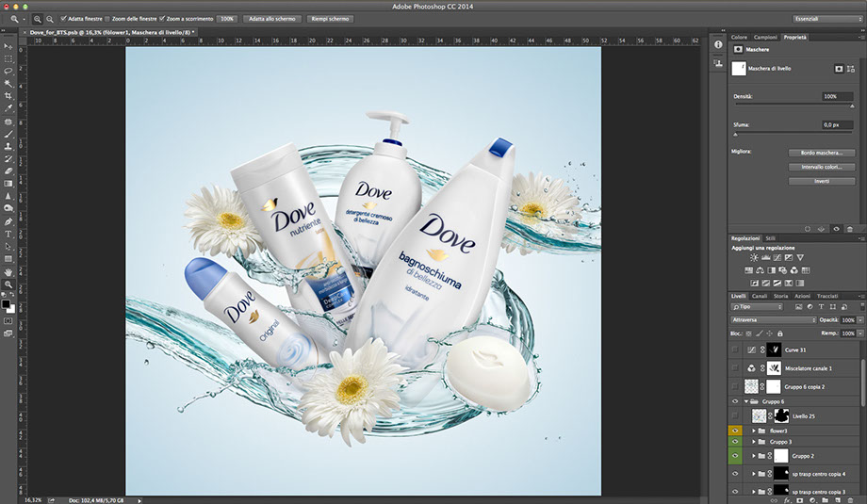Viewport: 867px width, 504px height.
Task: Open the Riemp. fill dropdown arrow
Action: point(860,333)
